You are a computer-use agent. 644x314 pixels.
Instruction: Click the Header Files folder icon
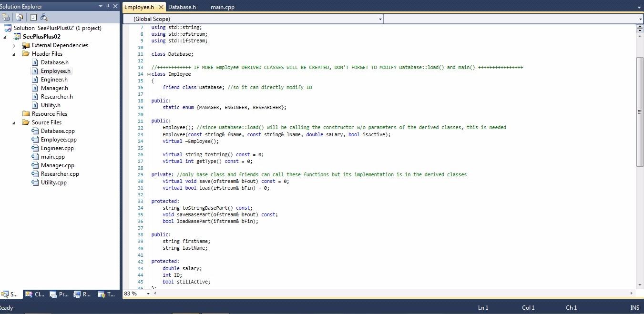pos(26,54)
